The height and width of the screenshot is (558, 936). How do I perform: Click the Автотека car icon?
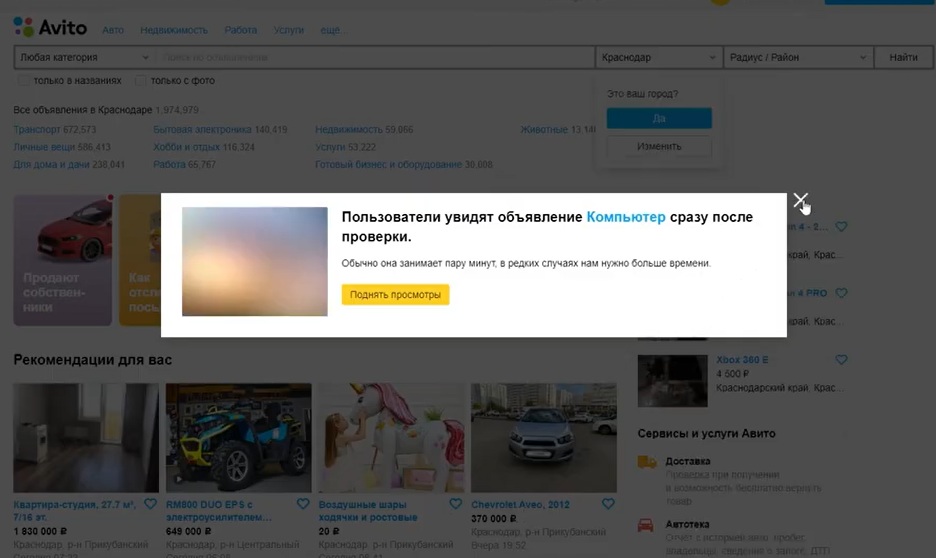coord(646,526)
